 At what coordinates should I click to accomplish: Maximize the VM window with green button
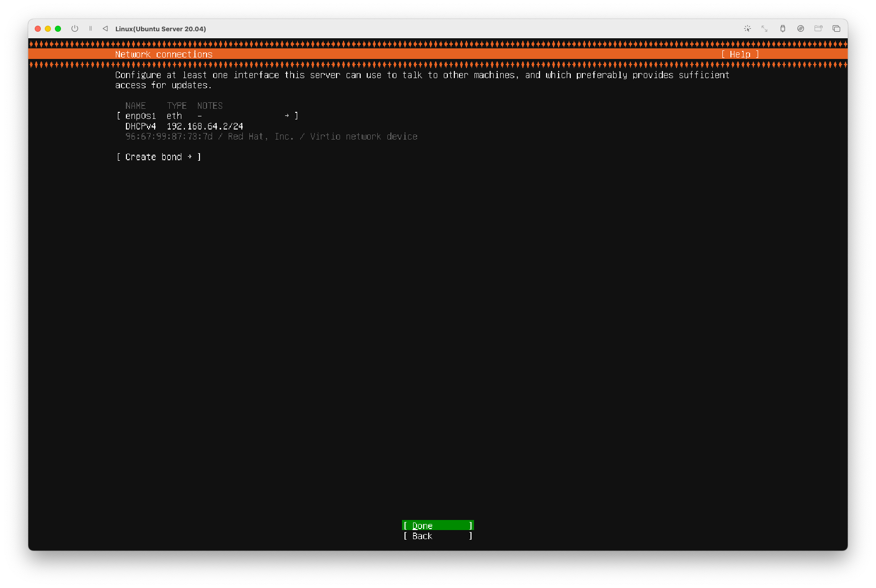click(x=58, y=29)
